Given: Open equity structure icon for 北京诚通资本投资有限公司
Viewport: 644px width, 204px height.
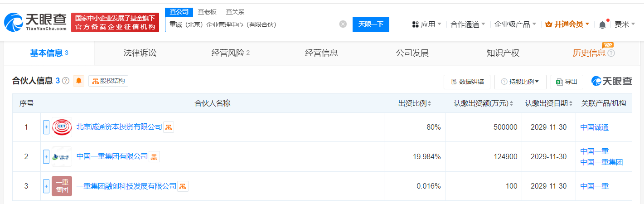Looking at the screenshot, I should [x=169, y=127].
